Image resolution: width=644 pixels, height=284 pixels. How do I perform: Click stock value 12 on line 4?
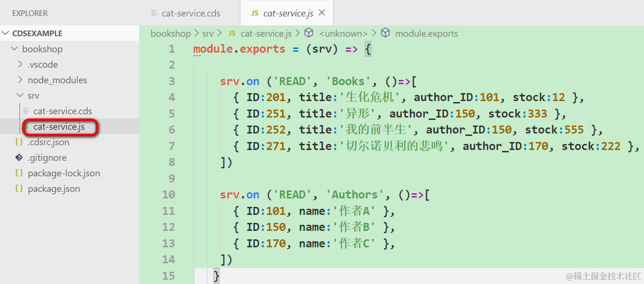[x=559, y=97]
